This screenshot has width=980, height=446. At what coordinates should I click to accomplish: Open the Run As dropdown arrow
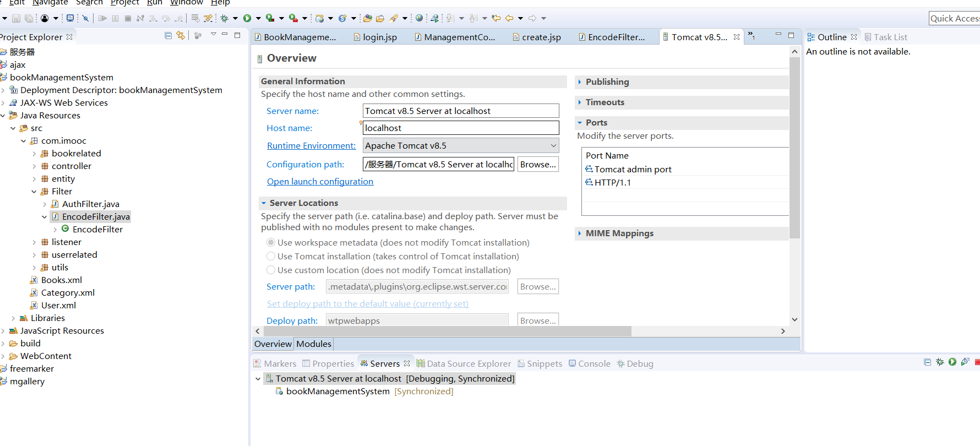[x=258, y=18]
